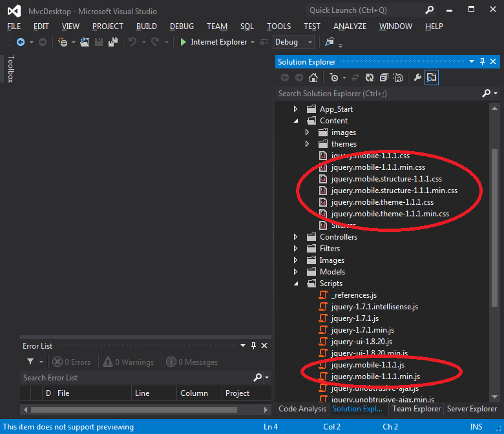Select jquery.mobile-1.1.1.min.css file
The width and height of the screenshot is (504, 434).
378,167
